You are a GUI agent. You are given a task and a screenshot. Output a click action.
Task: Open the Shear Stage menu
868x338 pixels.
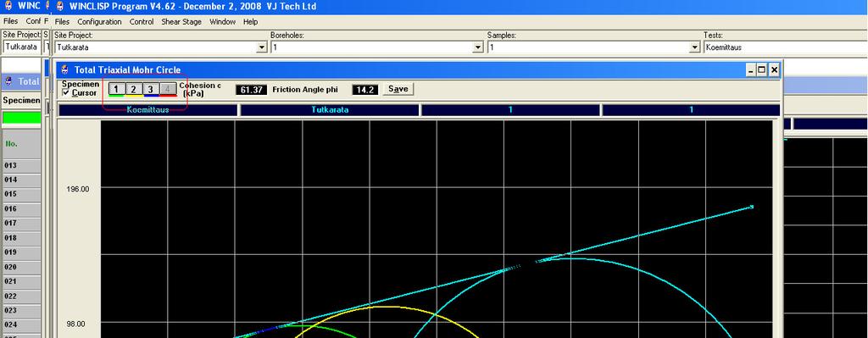(x=181, y=21)
